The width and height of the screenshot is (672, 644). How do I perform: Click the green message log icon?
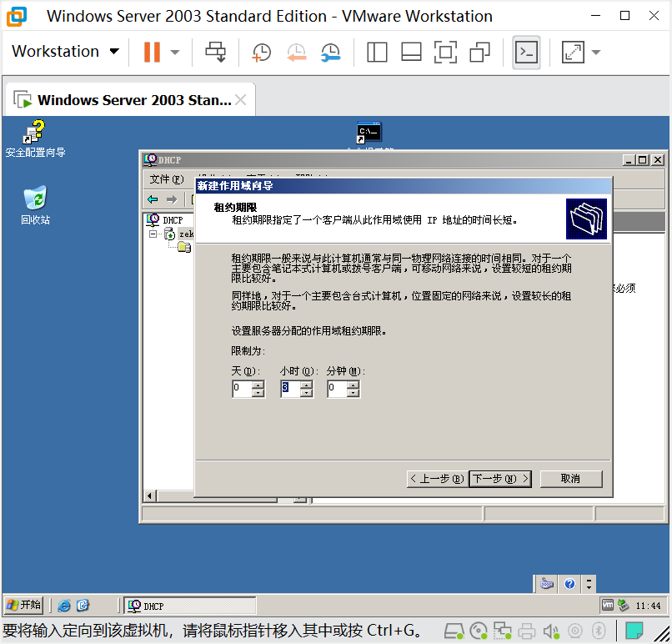coord(634,631)
